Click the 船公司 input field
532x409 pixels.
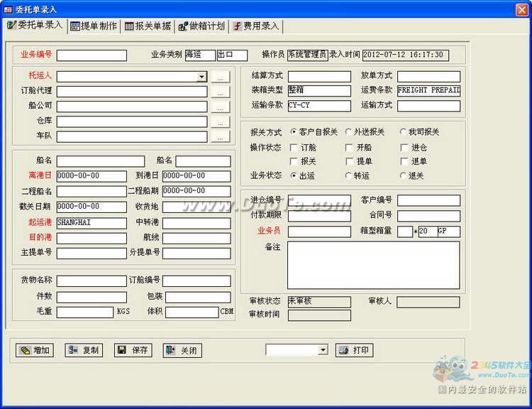(x=132, y=107)
